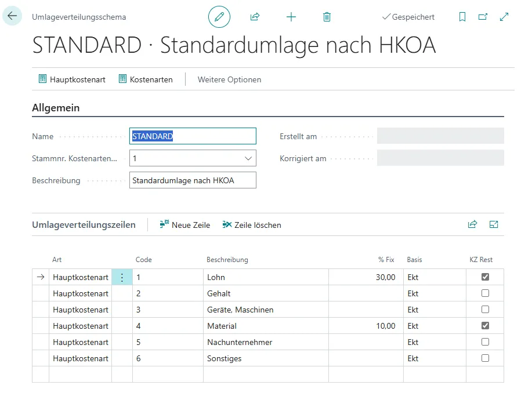
Task: Delete the record via the trash icon
Action: [327, 17]
